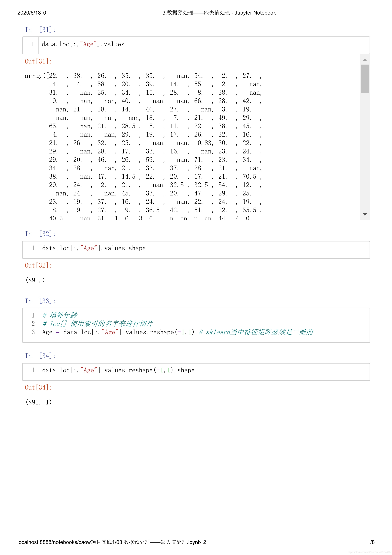Click code line 3 of cell In [33]
Viewport: 392px width, 555px height.
pyautogui.click(x=178, y=332)
